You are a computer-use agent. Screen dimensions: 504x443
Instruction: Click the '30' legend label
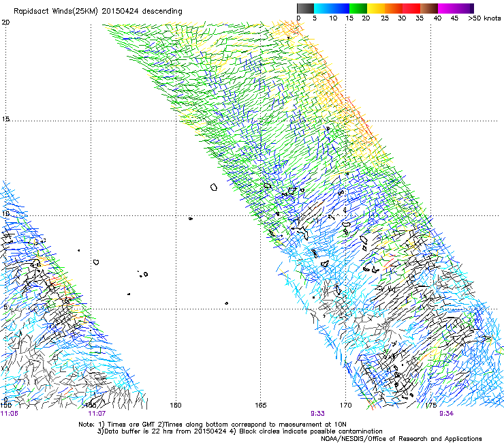click(402, 18)
